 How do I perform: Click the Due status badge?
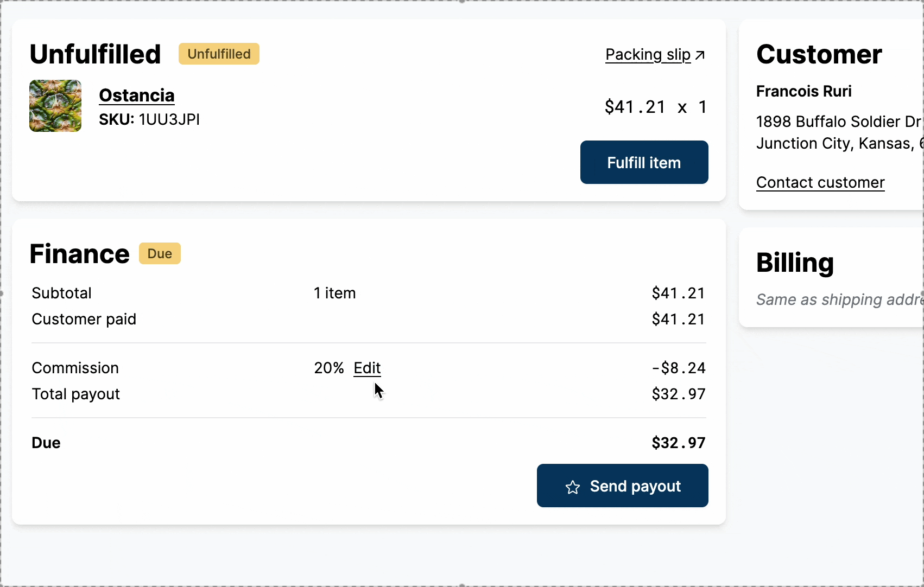[160, 253]
